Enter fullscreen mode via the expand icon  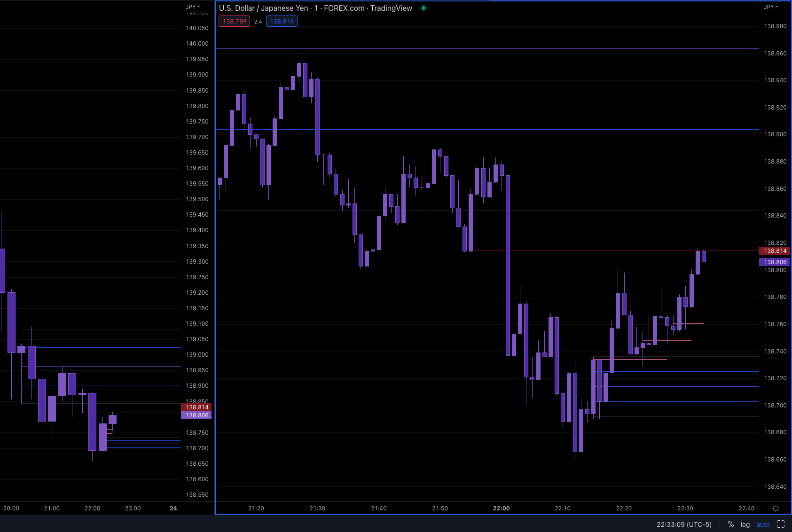781,524
